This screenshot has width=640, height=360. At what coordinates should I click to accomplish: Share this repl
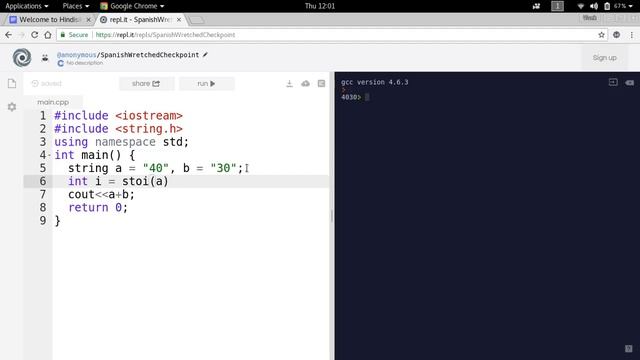(x=146, y=84)
